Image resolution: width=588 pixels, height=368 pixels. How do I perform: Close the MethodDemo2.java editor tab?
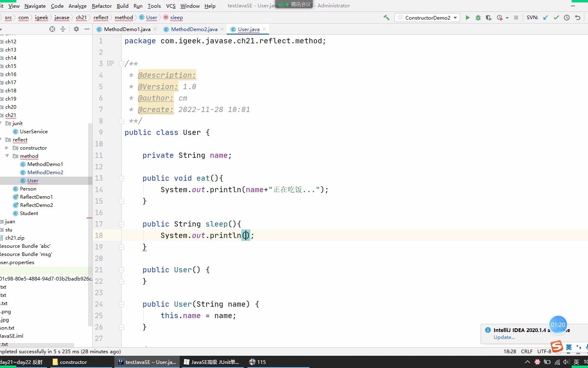point(222,29)
